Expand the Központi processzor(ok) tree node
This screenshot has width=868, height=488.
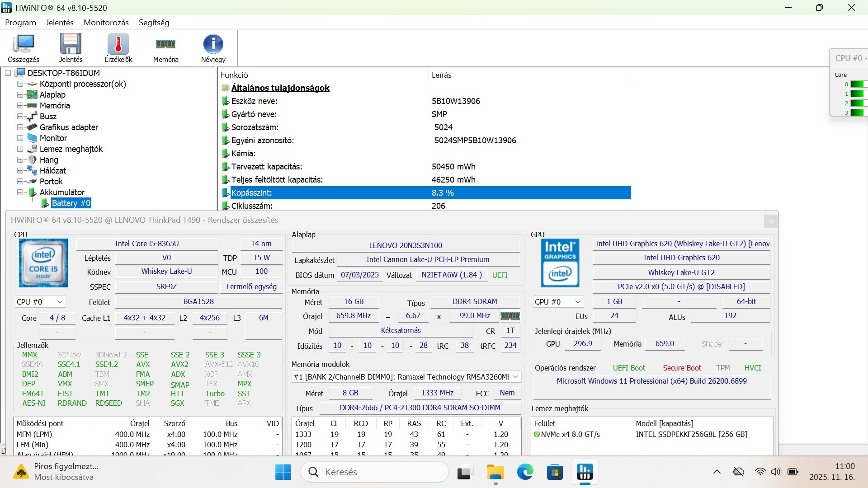pos(20,84)
